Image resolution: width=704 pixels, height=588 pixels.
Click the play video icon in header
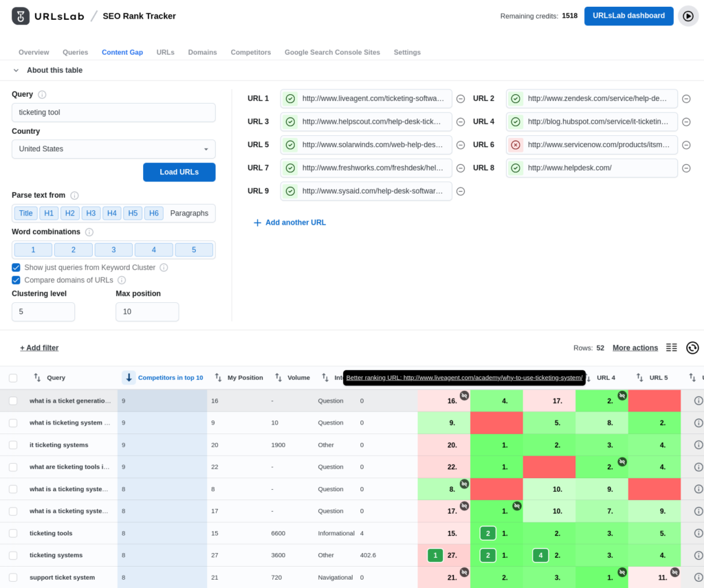pyautogui.click(x=687, y=16)
